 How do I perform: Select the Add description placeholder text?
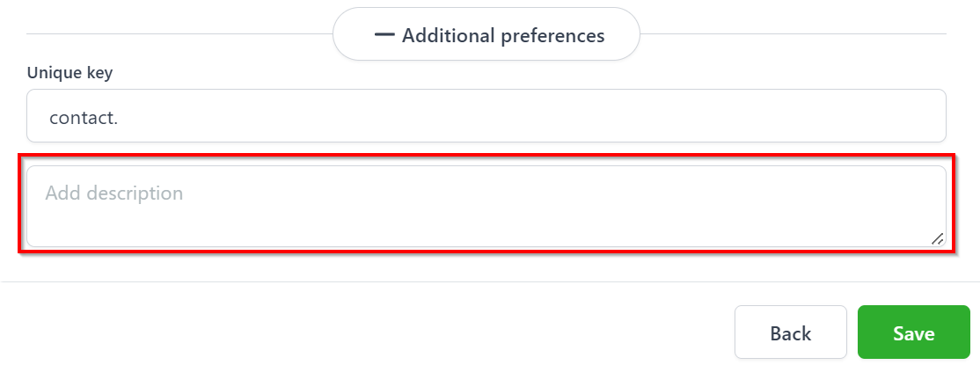(113, 193)
